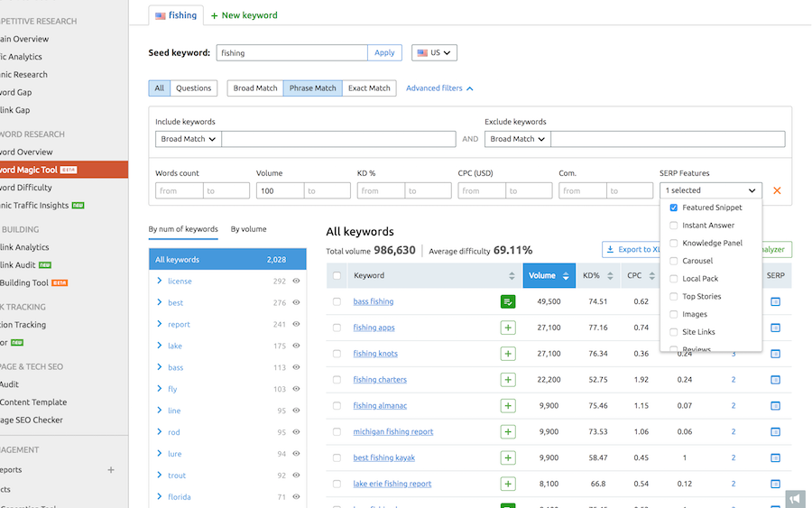The height and width of the screenshot is (508, 812).
Task: Click the Volume from field showing 100
Action: tap(280, 190)
